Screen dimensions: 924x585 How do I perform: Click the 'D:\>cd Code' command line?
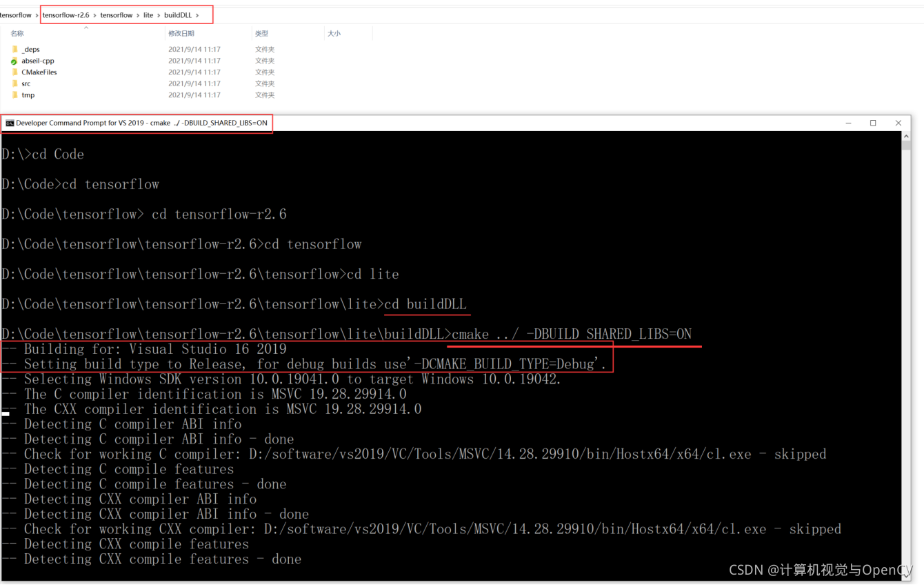(x=43, y=155)
